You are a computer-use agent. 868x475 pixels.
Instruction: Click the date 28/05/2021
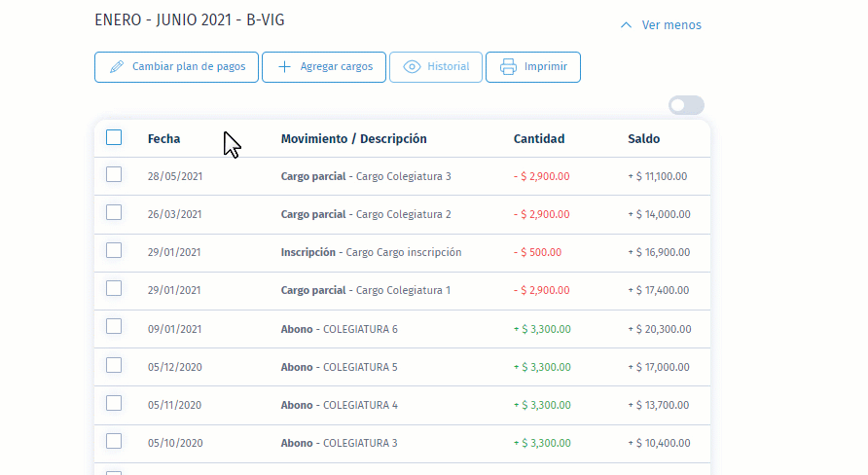(175, 176)
